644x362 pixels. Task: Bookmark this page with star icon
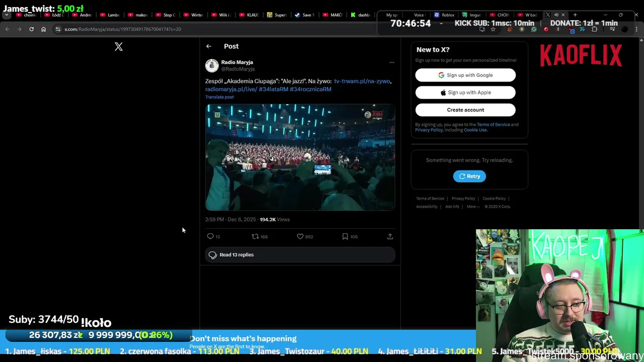coord(493,29)
